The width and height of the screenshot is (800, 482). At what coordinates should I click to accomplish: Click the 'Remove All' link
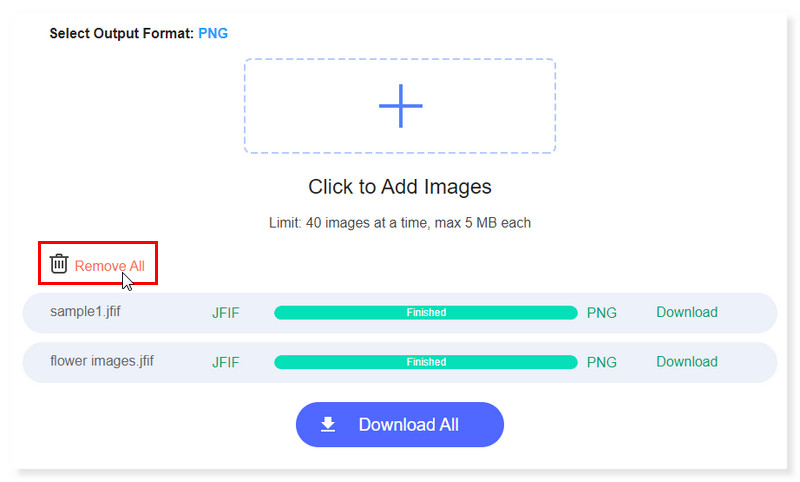[109, 266]
